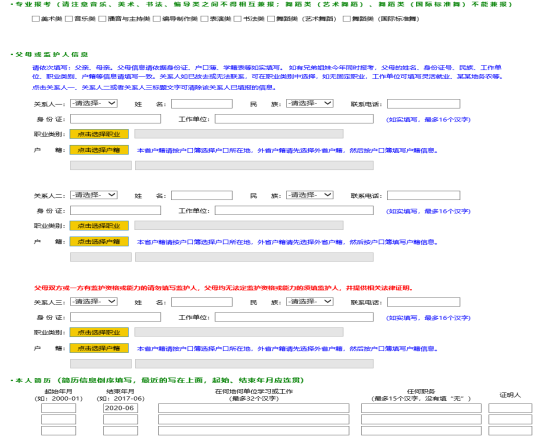Enable the 舞蹈类（国际标准舞） checkbox
Viewport: 547px width, 442px height.
pyautogui.click(x=346, y=19)
